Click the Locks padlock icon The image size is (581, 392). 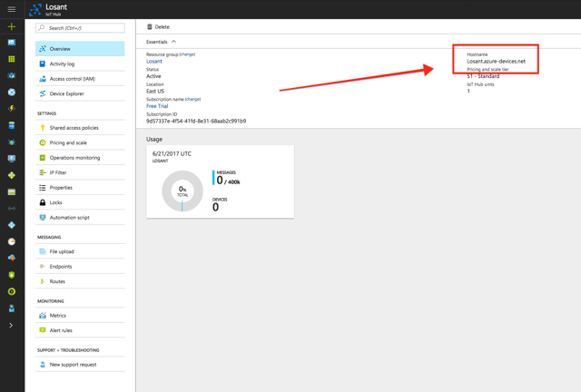pos(43,202)
